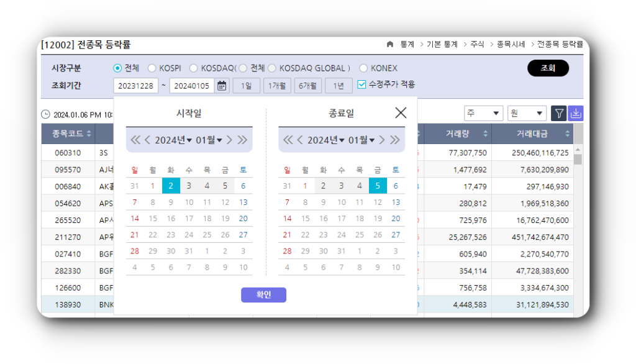Click scrollbar up arrow of table
636x364 pixels.
[578, 150]
